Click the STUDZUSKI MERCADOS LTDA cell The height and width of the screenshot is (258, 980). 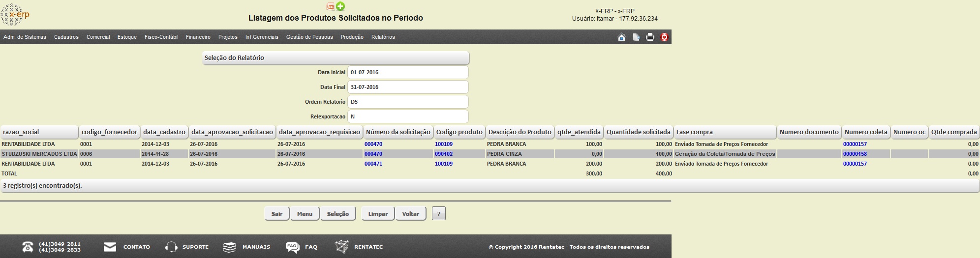point(39,154)
